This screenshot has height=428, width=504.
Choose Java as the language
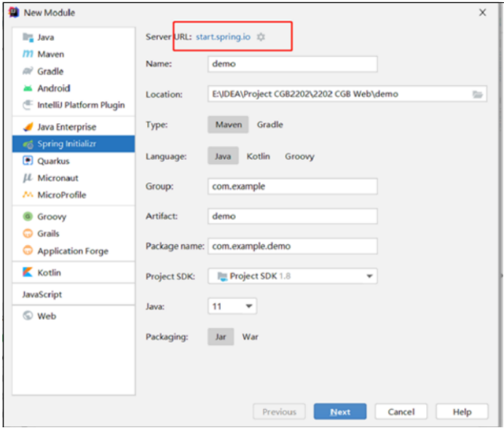click(x=223, y=156)
